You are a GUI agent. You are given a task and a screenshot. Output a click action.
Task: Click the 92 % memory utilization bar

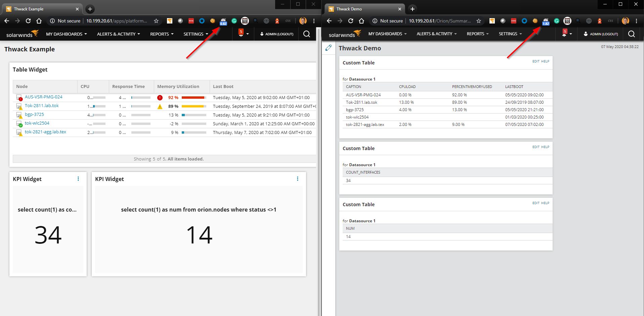point(194,98)
